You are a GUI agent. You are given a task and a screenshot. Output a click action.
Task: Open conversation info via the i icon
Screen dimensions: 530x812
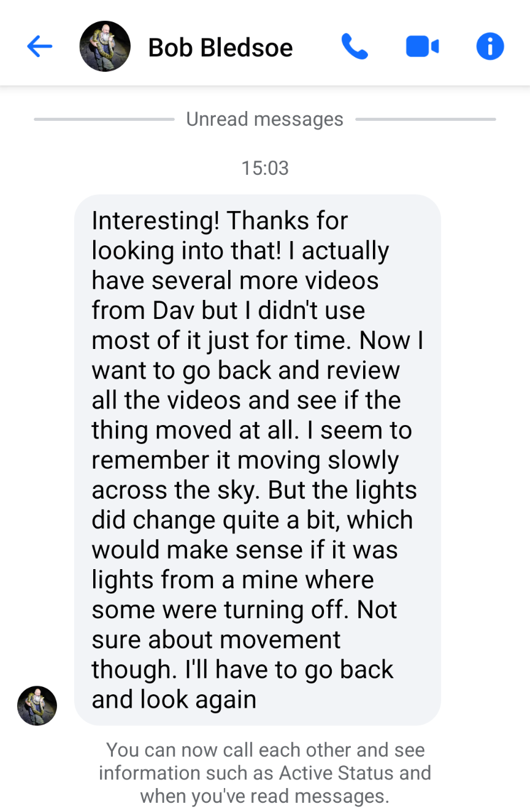(x=490, y=46)
